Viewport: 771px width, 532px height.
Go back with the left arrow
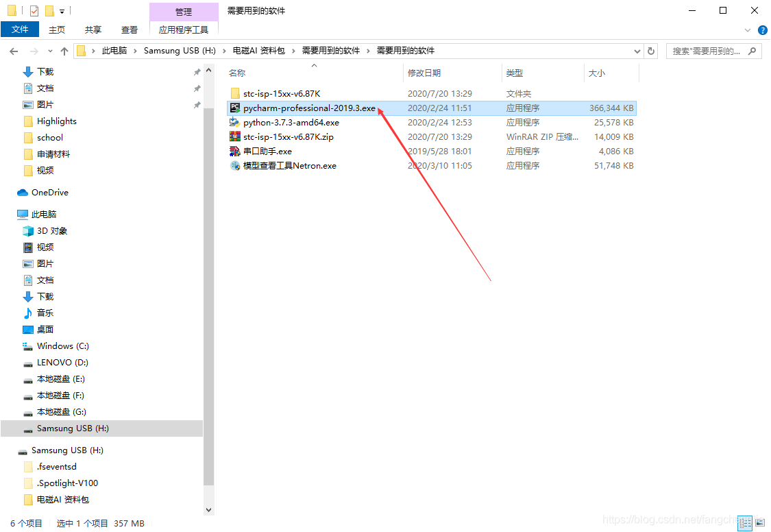point(14,51)
